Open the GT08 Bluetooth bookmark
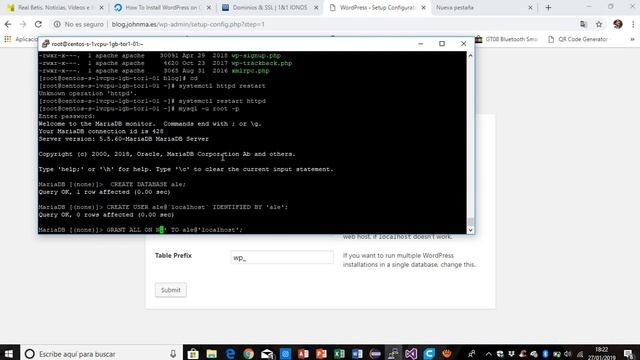 [x=506, y=39]
